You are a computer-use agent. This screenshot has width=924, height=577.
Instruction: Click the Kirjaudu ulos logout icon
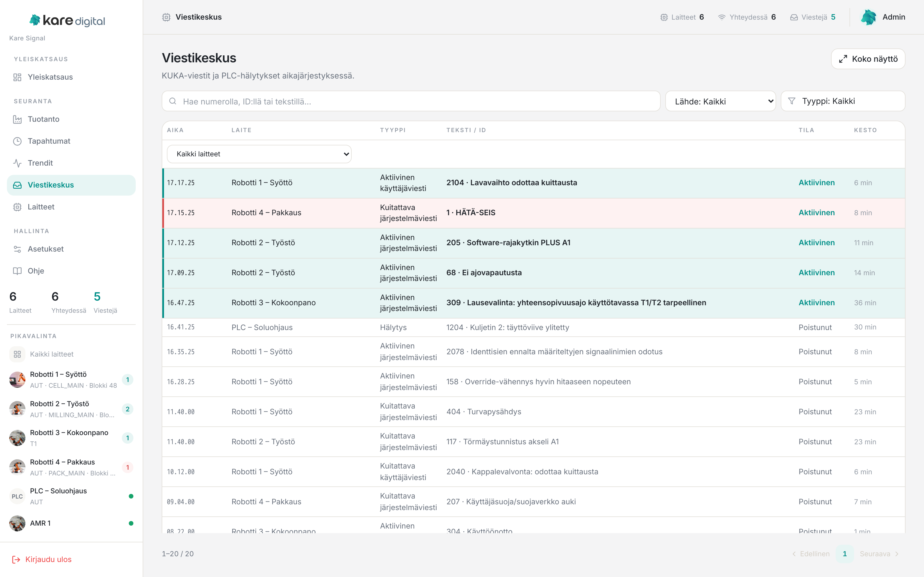point(16,559)
